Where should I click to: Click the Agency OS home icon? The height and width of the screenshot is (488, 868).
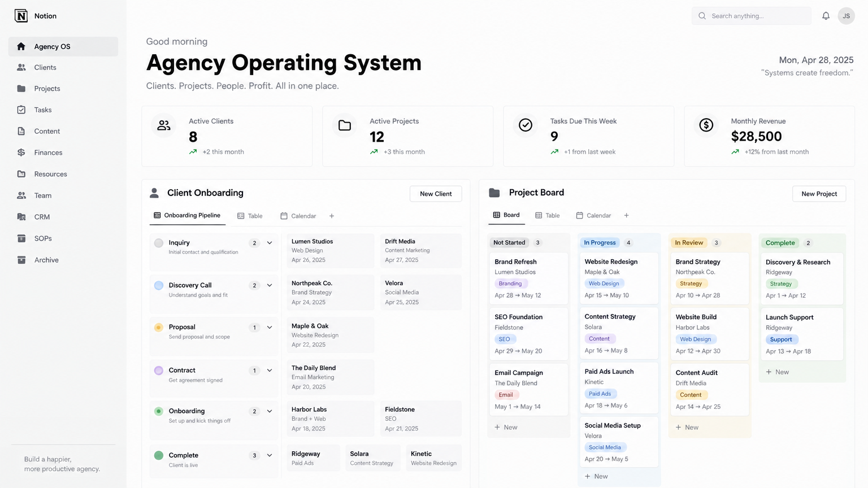point(21,46)
